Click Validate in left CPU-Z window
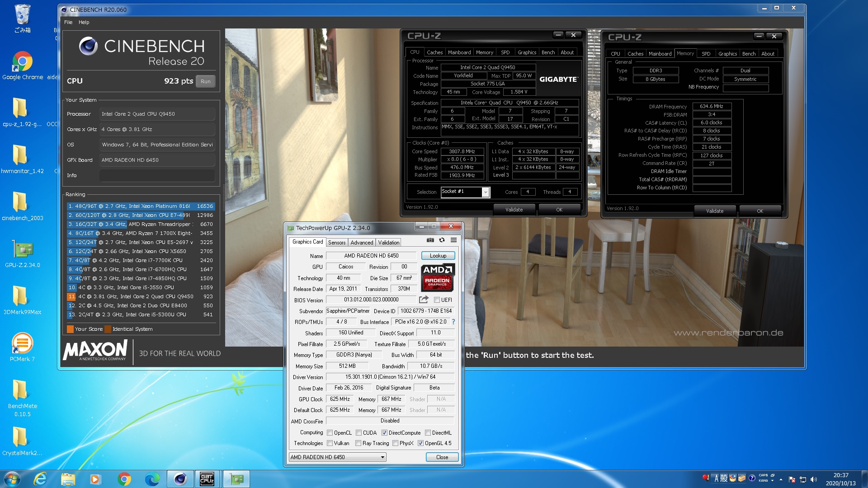The image size is (868, 488). (x=514, y=210)
